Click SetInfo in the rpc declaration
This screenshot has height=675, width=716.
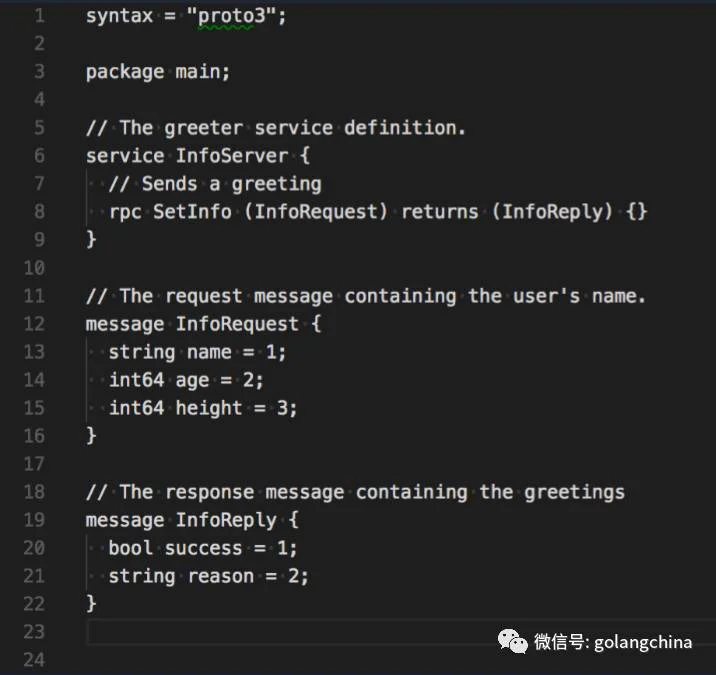click(192, 211)
